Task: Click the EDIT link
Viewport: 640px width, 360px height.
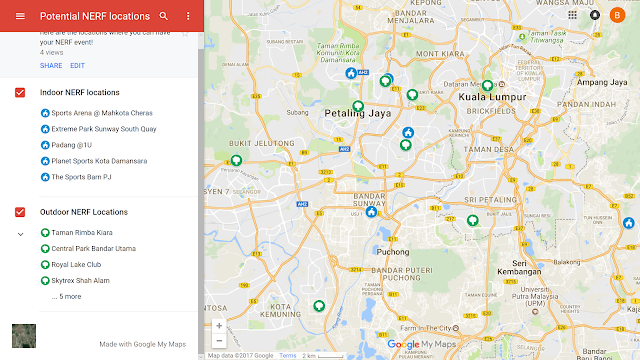Action: point(78,66)
